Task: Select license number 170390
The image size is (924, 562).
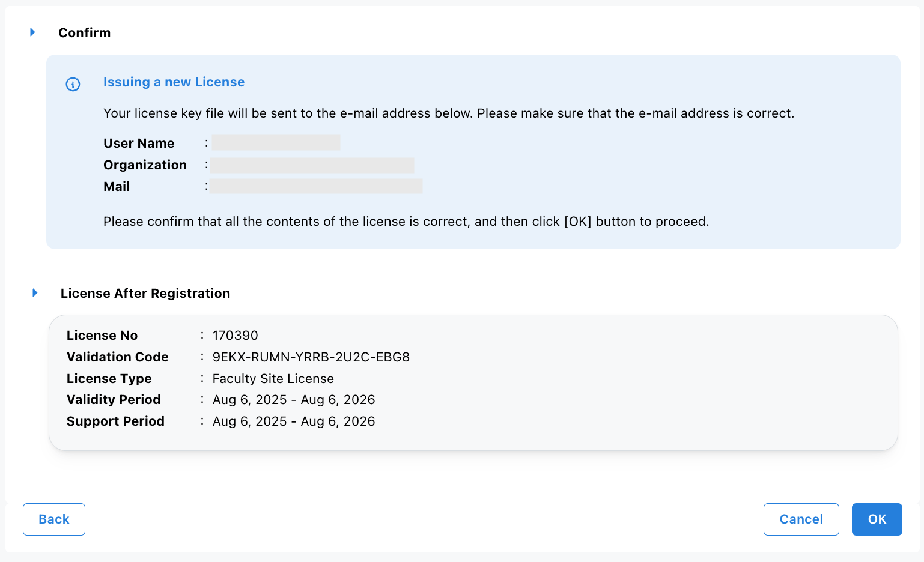Action: (236, 336)
